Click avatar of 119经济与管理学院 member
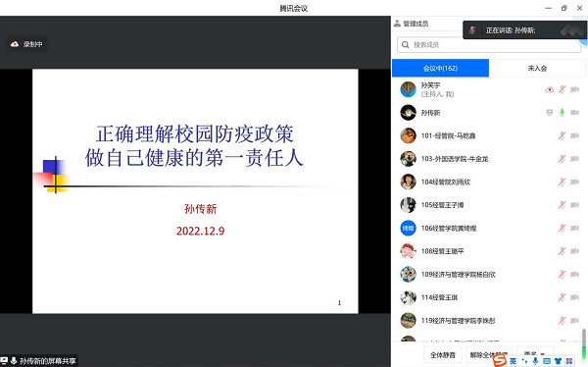Viewport: 588px width, 367px height. pyautogui.click(x=408, y=321)
